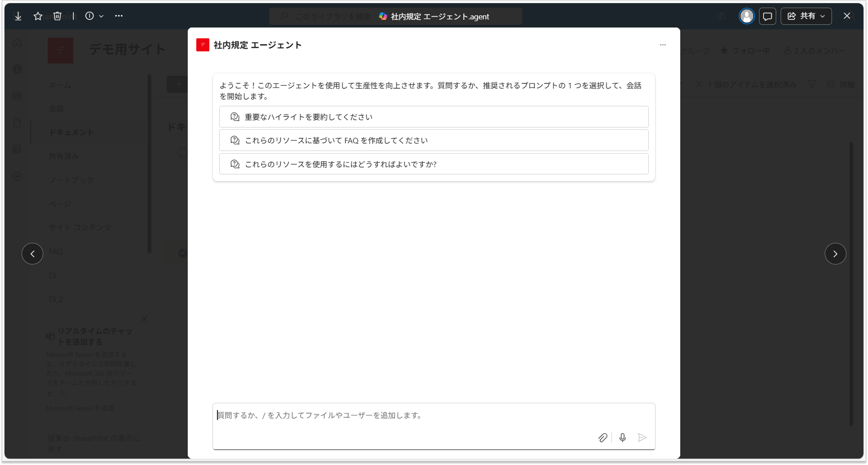Click the download icon in top toolbar
The image size is (868, 465).
pyautogui.click(x=18, y=16)
